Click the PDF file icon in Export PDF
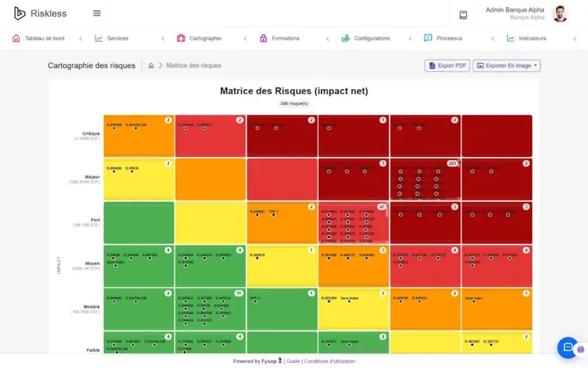The width and height of the screenshot is (588, 368). (432, 65)
